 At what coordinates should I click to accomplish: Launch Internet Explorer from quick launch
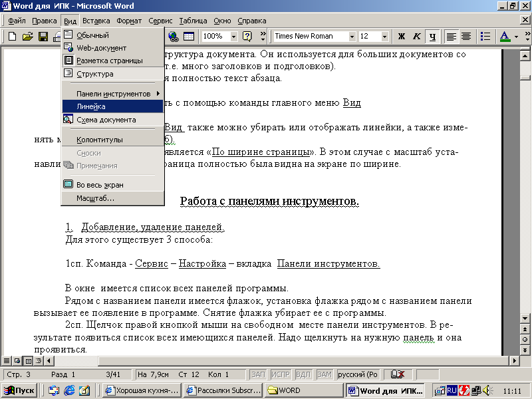click(69, 390)
